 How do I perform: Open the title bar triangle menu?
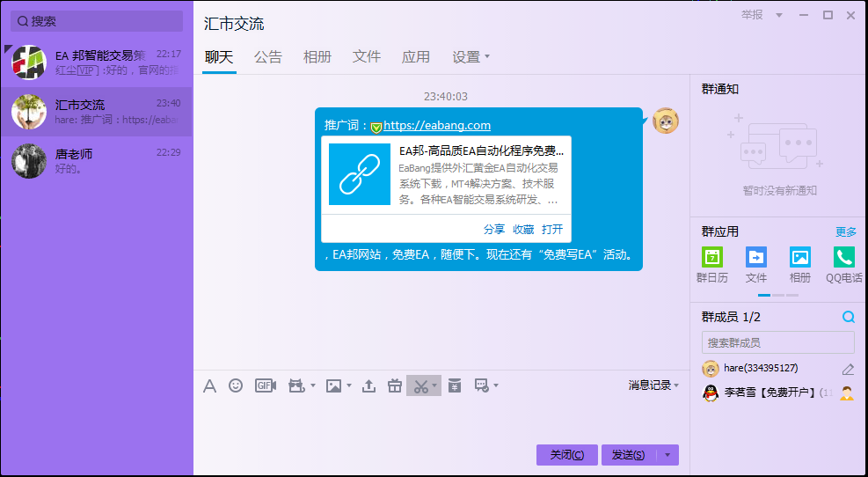779,16
